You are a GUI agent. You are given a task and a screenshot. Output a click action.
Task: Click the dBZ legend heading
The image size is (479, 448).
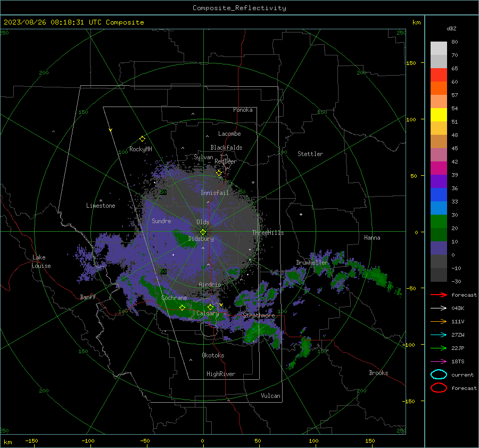pos(451,29)
